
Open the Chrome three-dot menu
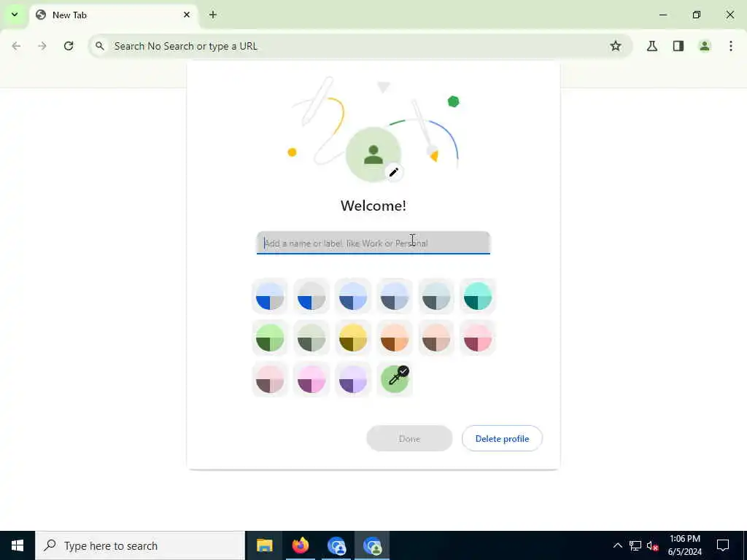(731, 46)
